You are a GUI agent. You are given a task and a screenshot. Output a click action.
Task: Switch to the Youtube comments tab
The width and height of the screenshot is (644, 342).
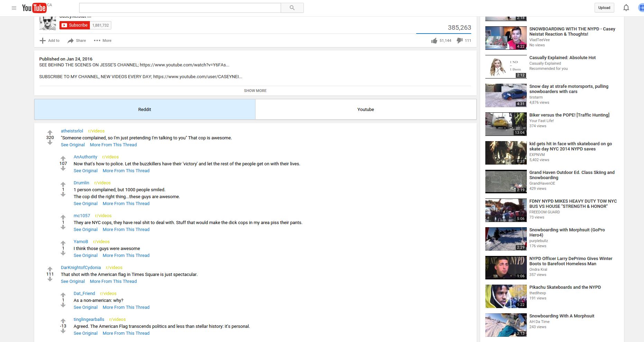[366, 109]
